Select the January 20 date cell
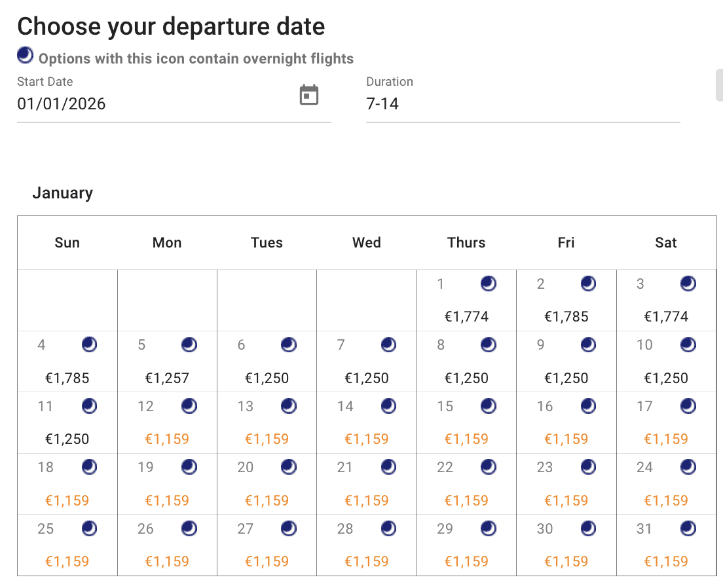The width and height of the screenshot is (723, 588). point(267,485)
